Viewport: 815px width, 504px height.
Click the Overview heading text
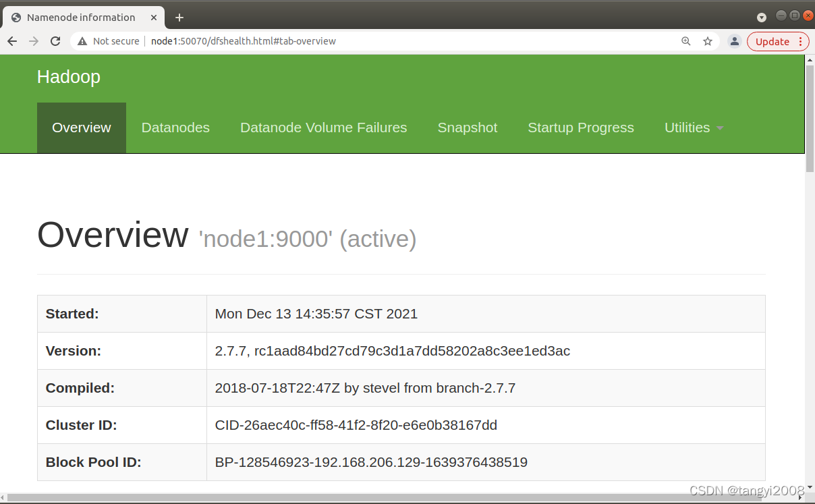(x=113, y=235)
